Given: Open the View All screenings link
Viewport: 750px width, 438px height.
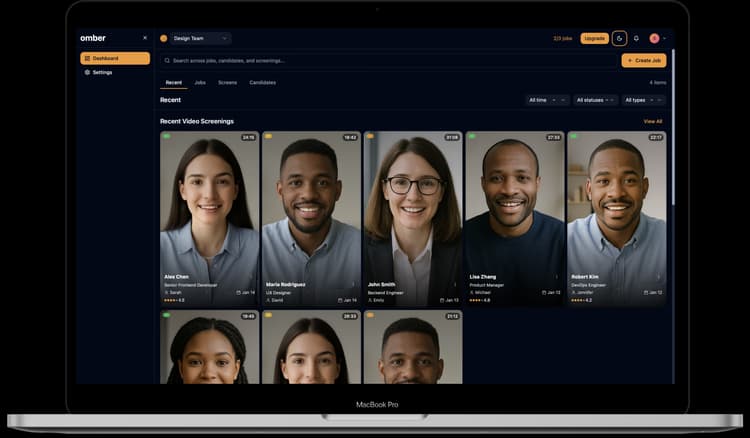Looking at the screenshot, I should coord(652,121).
